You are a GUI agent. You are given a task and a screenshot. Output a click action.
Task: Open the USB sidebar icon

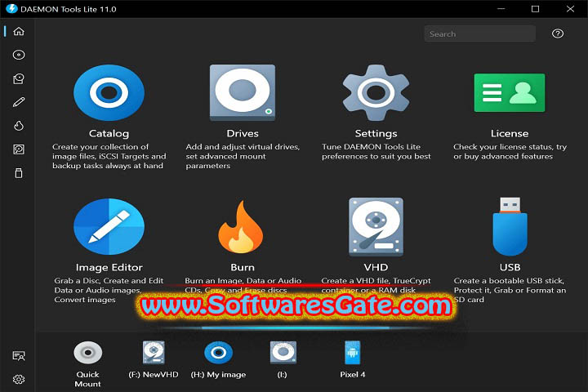tap(19, 173)
